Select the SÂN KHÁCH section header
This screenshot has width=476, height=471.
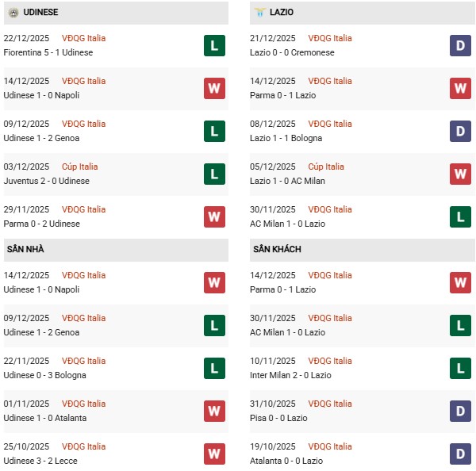coord(277,249)
